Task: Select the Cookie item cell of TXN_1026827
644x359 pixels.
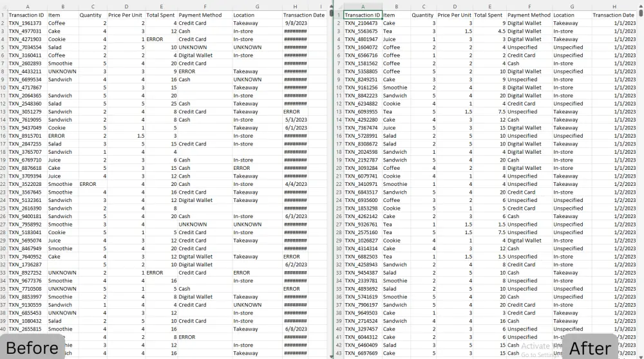Action: click(396, 241)
